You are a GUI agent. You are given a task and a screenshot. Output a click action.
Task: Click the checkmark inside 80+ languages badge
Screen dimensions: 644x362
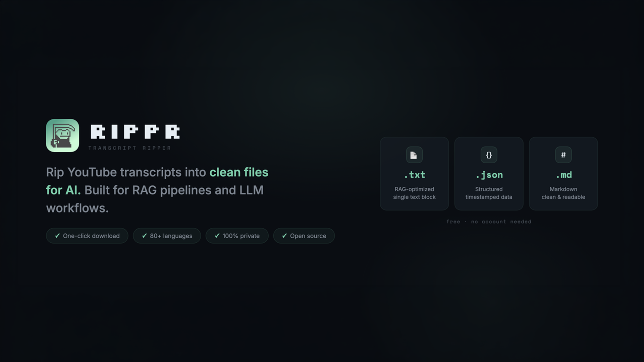[145, 236]
